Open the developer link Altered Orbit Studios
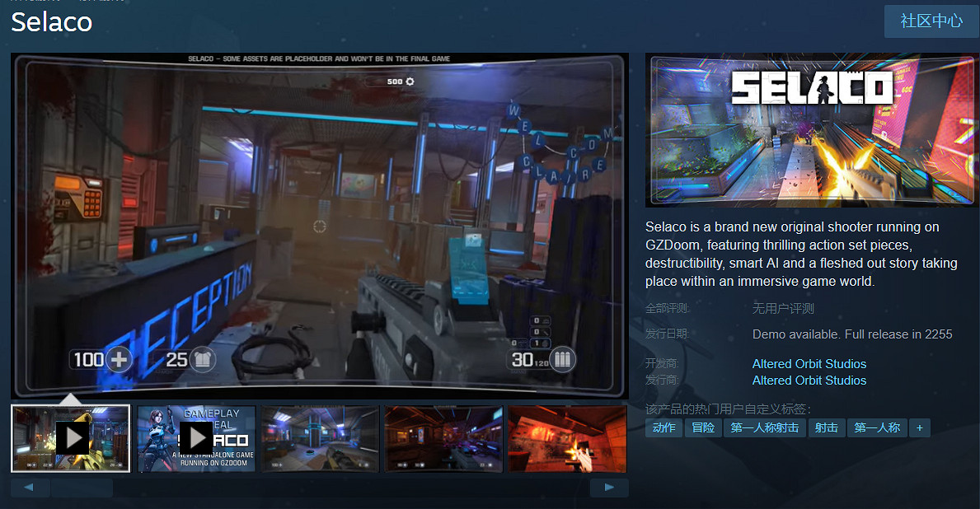The image size is (980, 509). click(x=809, y=364)
